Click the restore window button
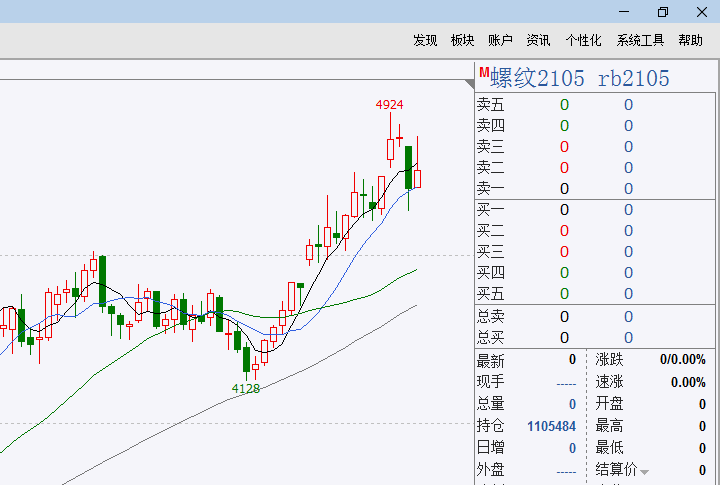Image resolution: width=720 pixels, height=485 pixels. 662,12
